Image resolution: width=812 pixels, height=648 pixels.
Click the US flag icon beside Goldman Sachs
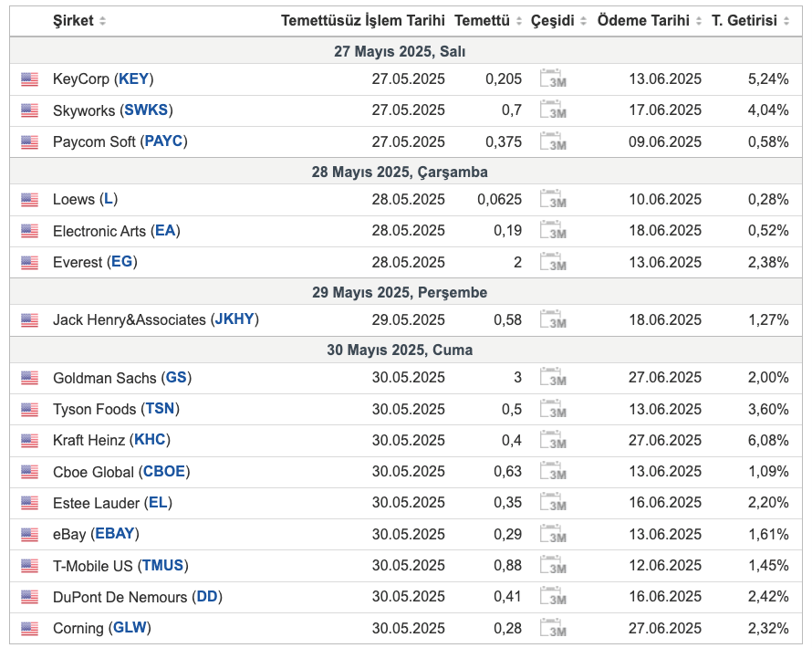pos(29,378)
